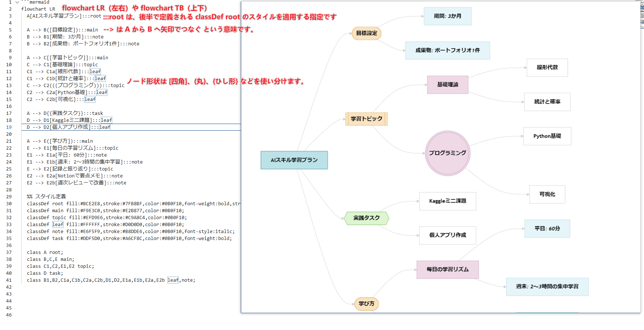Image resolution: width=644 pixels, height=330 pixels.
Task: Click the editor minimap at top right
Action: point(642,15)
